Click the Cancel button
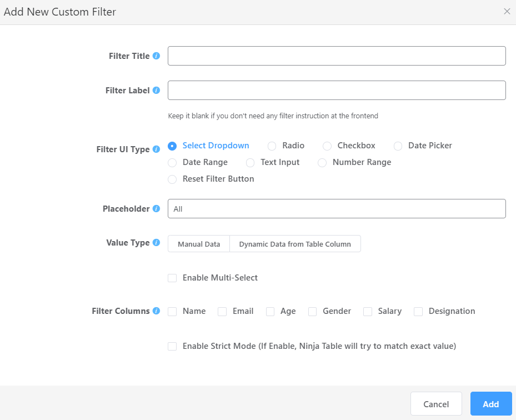 click(436, 404)
